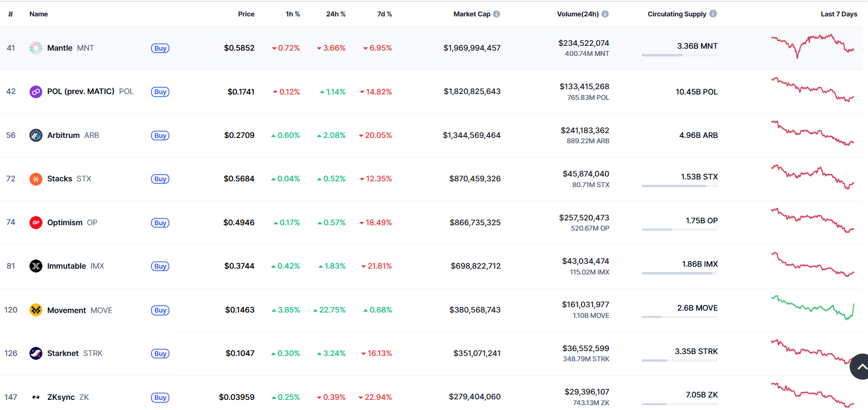Open the Mantle MNT coin page

pyautogui.click(x=70, y=48)
